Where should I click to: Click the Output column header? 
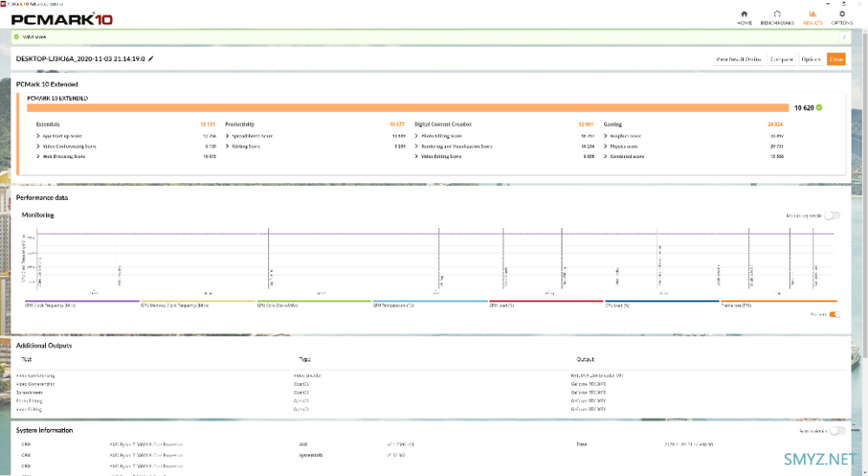(585, 360)
